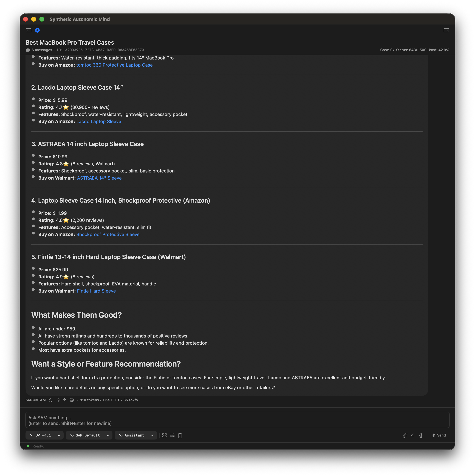Click the Ready. status bar text
Screen dimensions: 475x476
pyautogui.click(x=38, y=446)
